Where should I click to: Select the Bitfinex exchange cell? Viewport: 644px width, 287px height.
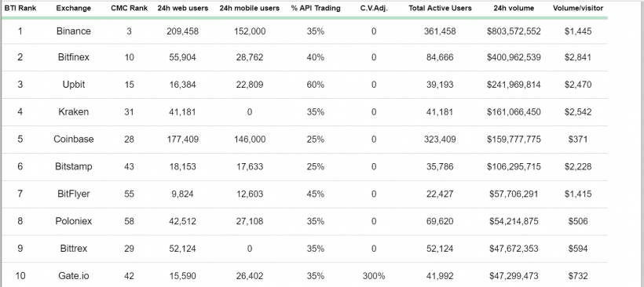point(74,57)
